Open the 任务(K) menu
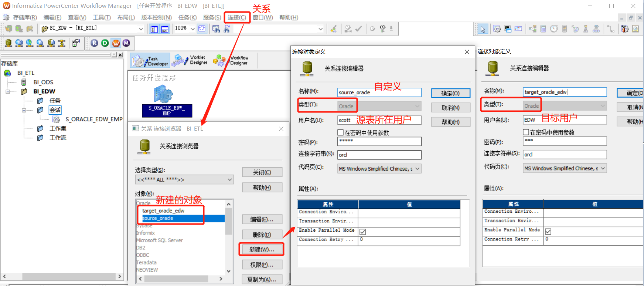The image size is (644, 286). pos(187,17)
